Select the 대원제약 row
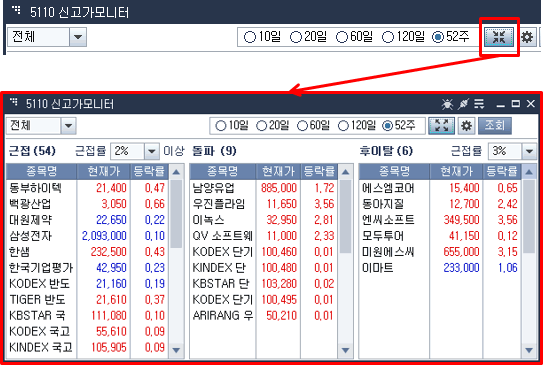The image size is (543, 365). (88, 220)
